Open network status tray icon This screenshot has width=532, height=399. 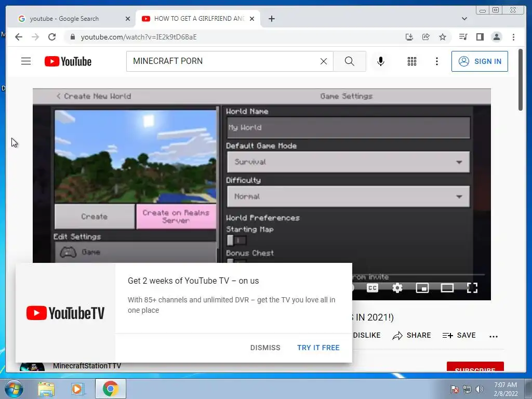pos(467,389)
